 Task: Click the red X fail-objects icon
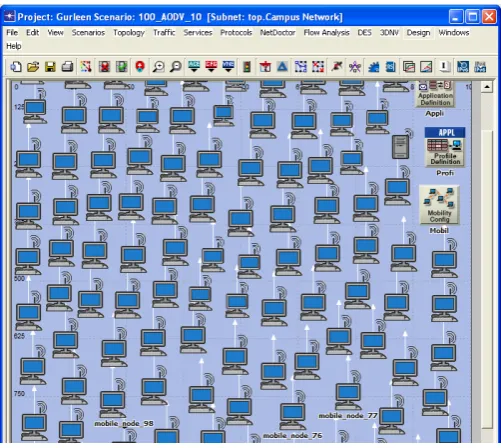(104, 67)
